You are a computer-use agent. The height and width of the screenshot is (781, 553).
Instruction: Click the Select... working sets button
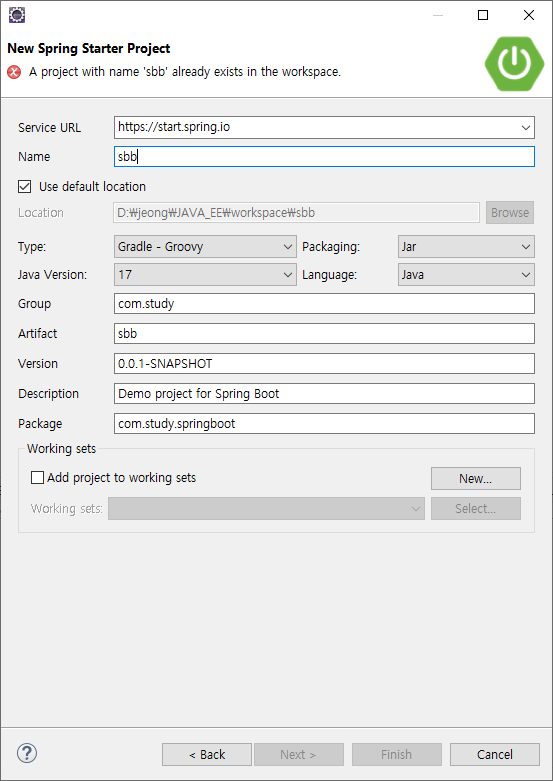(x=476, y=509)
